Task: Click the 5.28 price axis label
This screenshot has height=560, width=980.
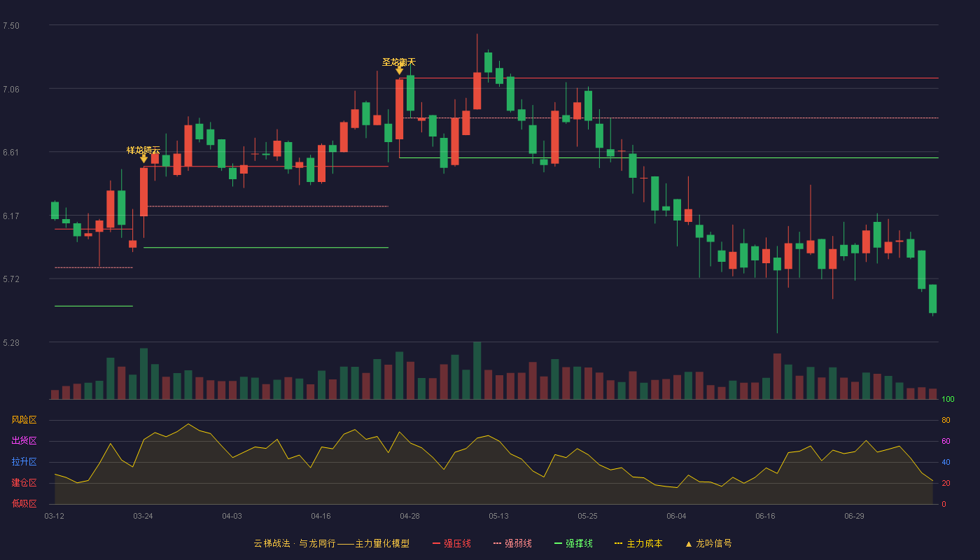Action: pos(11,343)
